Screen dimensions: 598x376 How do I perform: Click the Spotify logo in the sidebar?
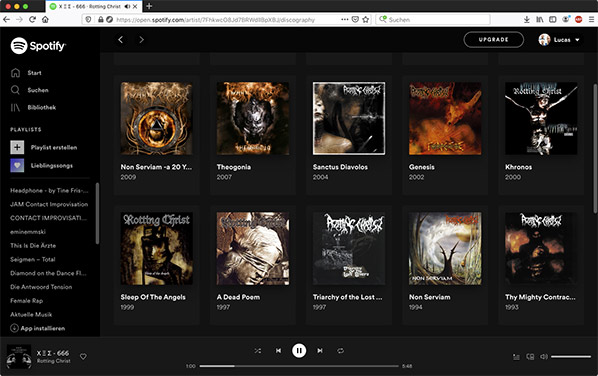pos(38,46)
